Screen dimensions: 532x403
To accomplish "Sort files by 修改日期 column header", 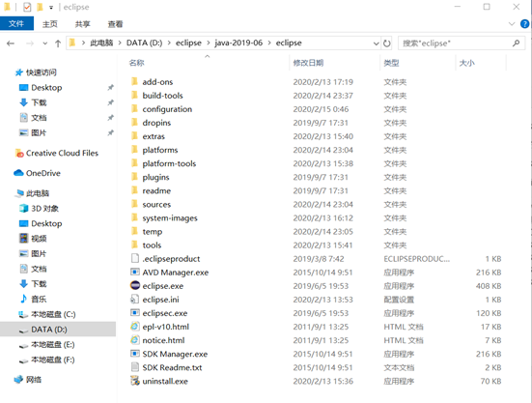I will [308, 63].
